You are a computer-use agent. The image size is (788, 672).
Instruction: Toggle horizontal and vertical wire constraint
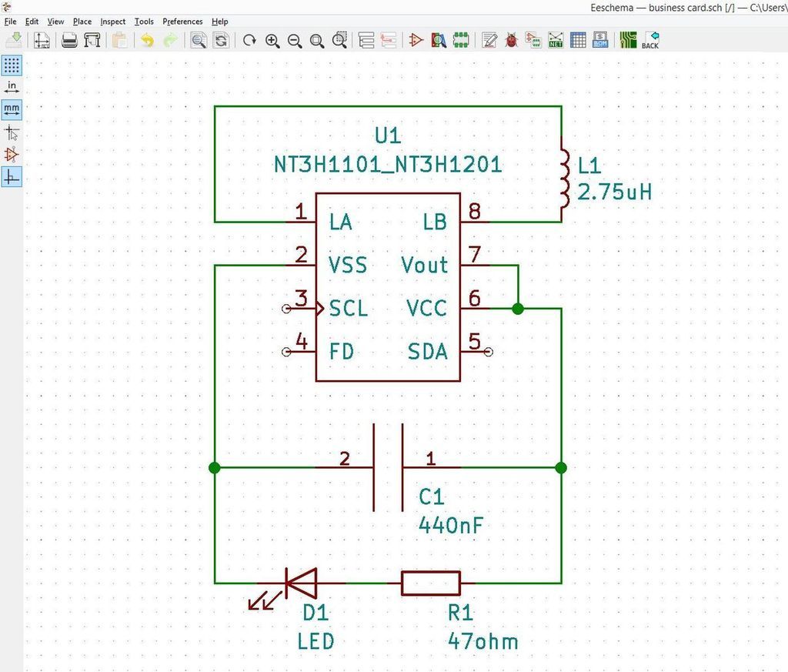[x=12, y=177]
